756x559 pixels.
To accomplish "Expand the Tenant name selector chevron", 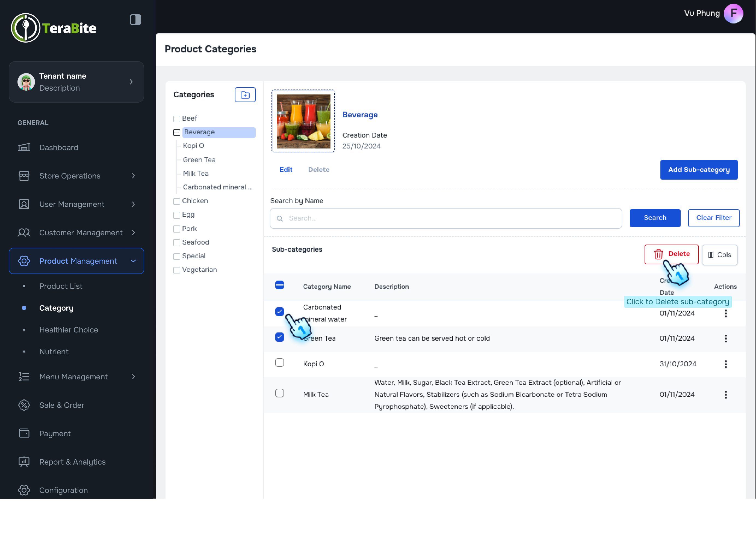I will point(131,82).
